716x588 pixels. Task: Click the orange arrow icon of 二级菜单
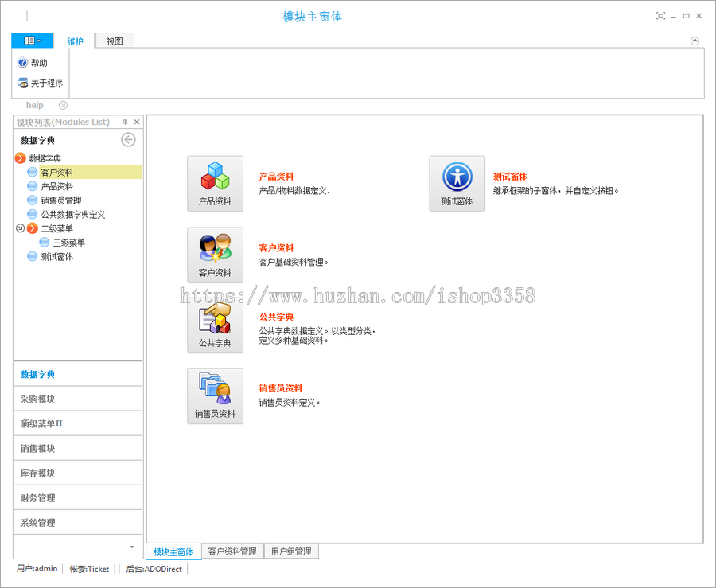coord(33,228)
